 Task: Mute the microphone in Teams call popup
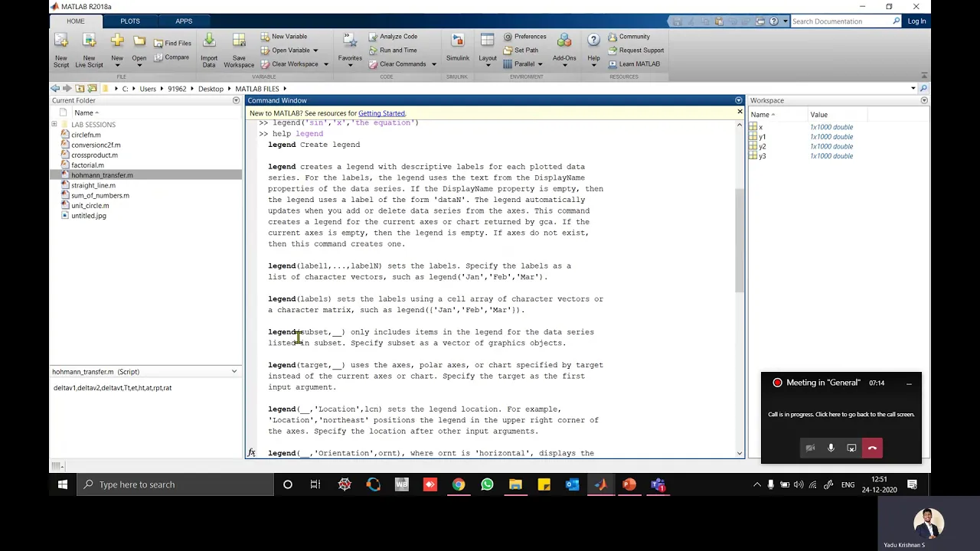click(x=831, y=448)
